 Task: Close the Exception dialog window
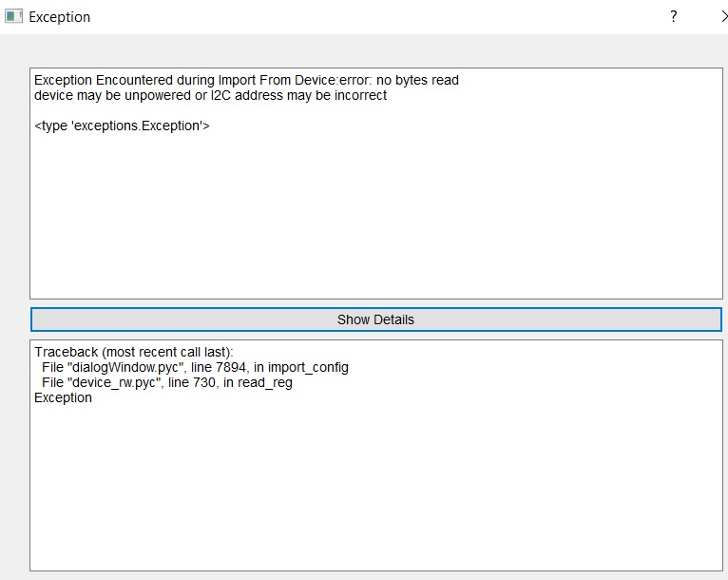coord(722,17)
